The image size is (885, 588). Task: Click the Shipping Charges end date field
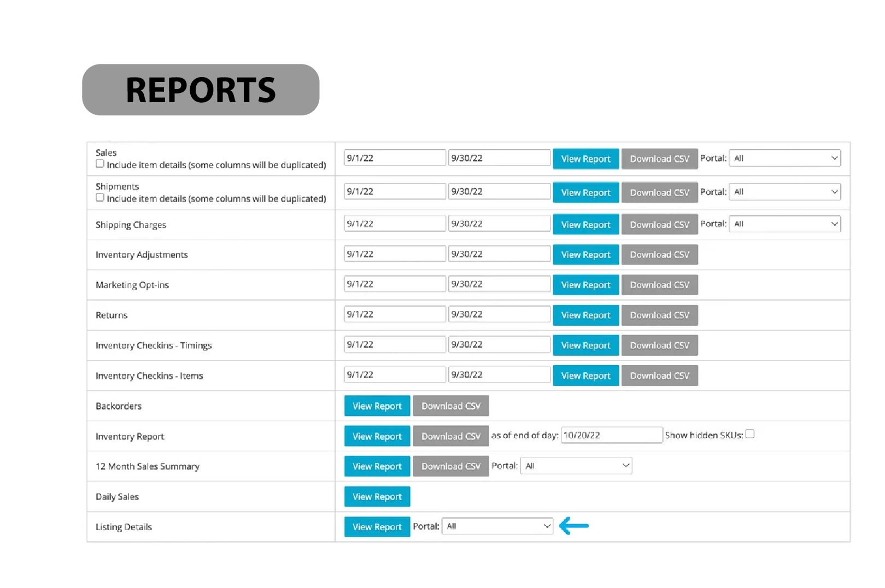click(x=500, y=224)
